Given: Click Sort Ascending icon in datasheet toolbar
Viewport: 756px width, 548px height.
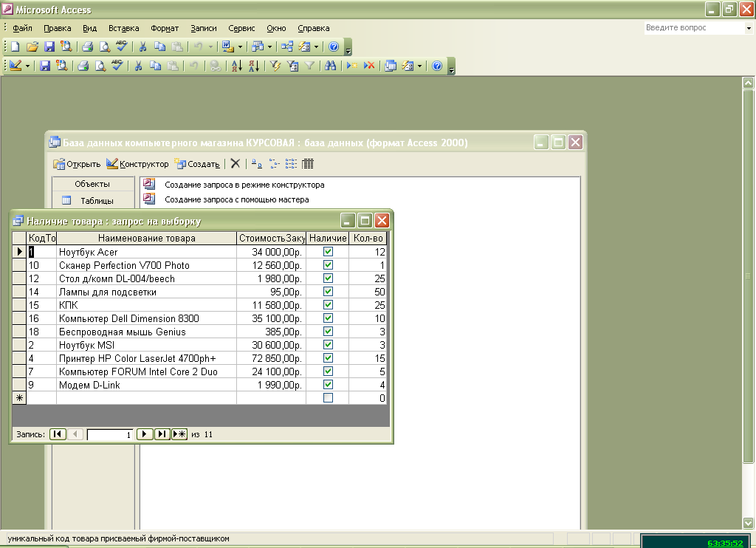Looking at the screenshot, I should 236,66.
